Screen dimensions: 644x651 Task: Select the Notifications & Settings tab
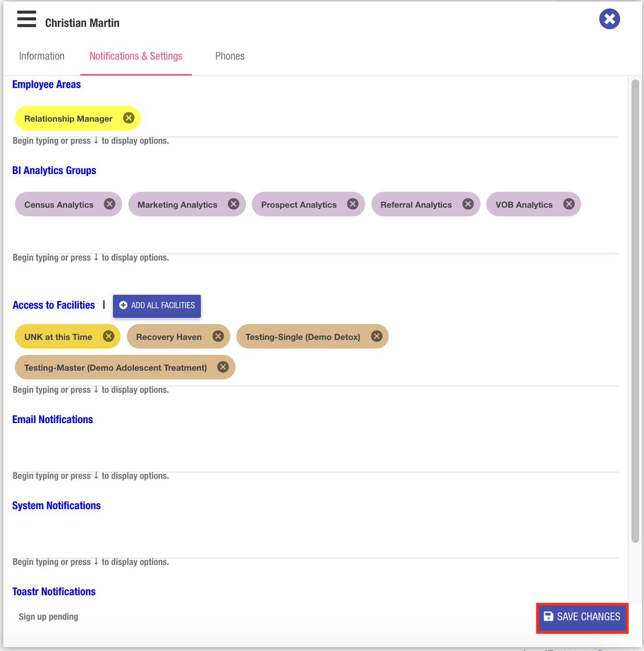pos(136,56)
